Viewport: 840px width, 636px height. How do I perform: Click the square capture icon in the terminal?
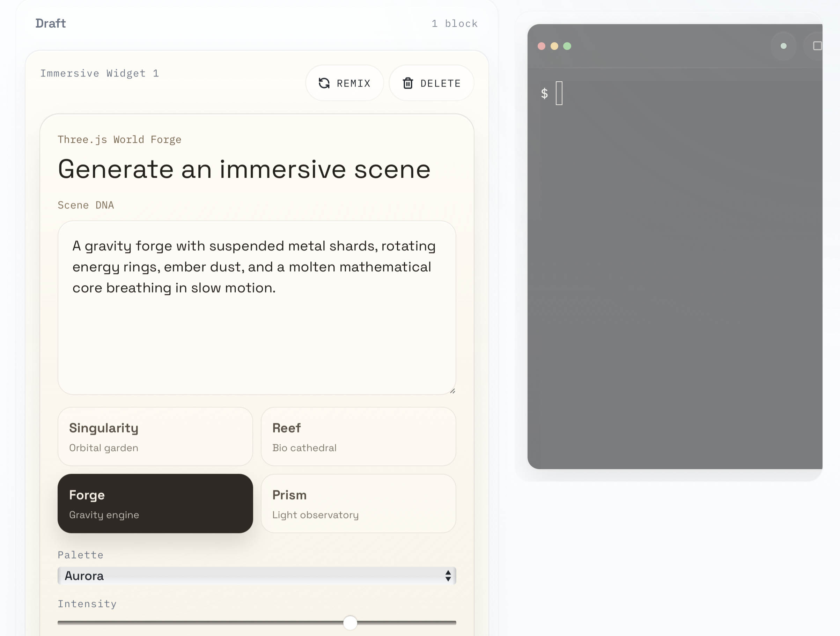[817, 46]
